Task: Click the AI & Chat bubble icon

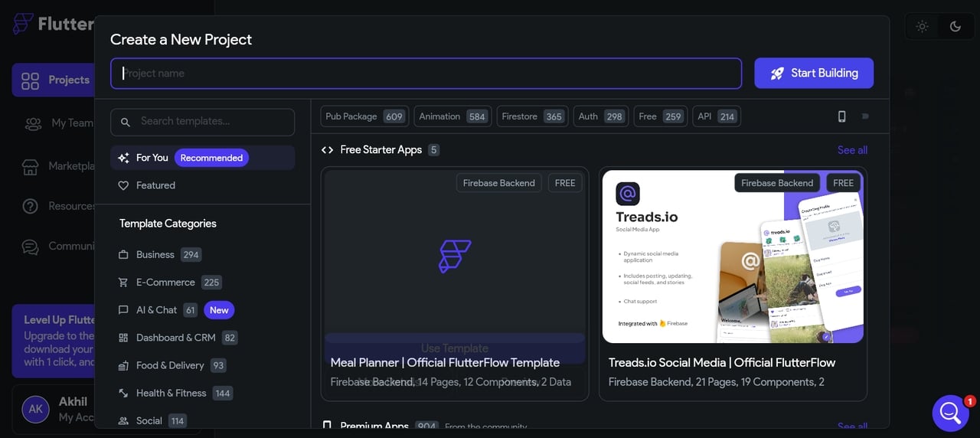Action: point(123,310)
